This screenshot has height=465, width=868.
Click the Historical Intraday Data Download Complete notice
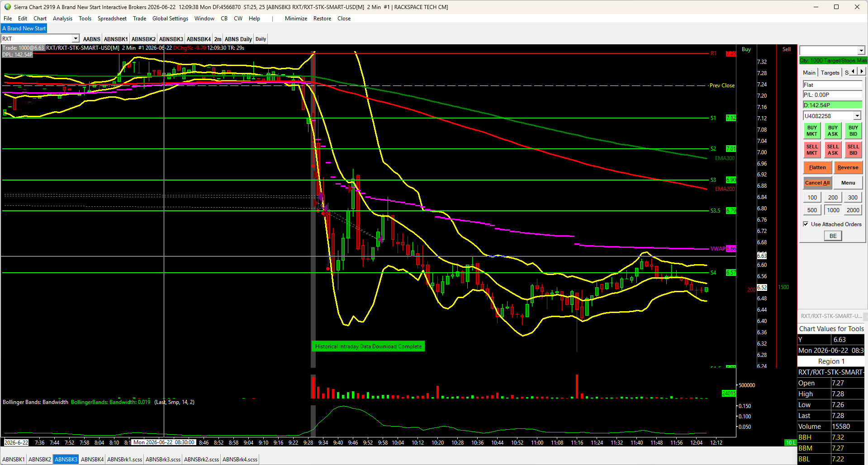pos(368,346)
